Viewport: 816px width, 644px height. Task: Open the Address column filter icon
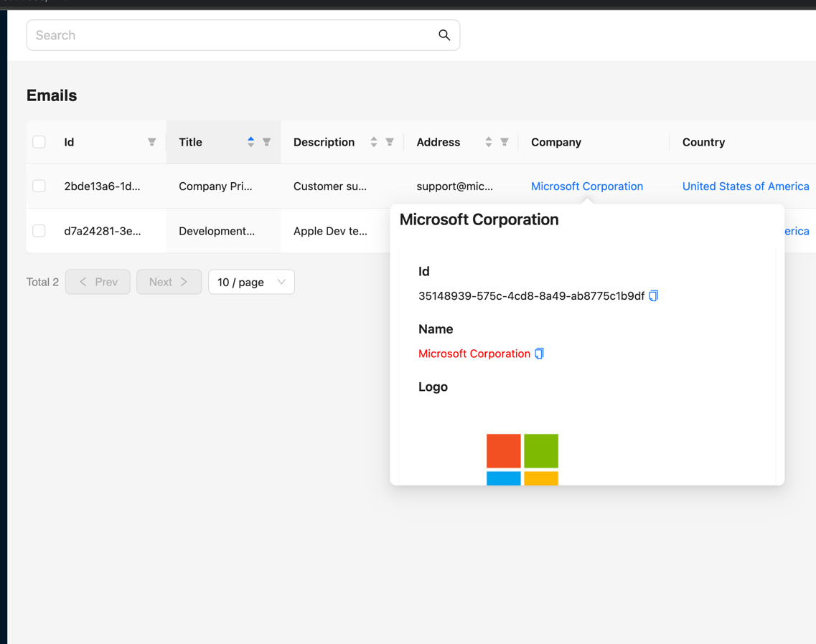(505, 142)
